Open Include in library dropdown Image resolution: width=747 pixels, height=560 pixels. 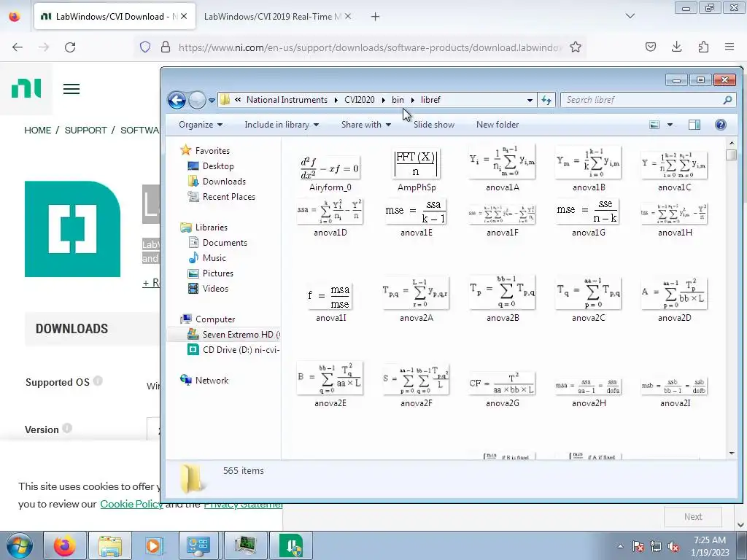point(282,125)
